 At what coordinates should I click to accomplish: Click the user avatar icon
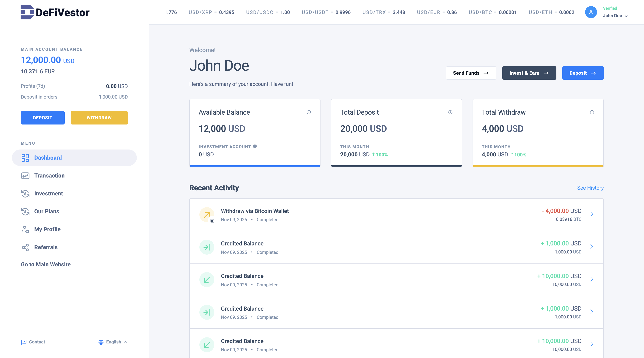point(591,12)
